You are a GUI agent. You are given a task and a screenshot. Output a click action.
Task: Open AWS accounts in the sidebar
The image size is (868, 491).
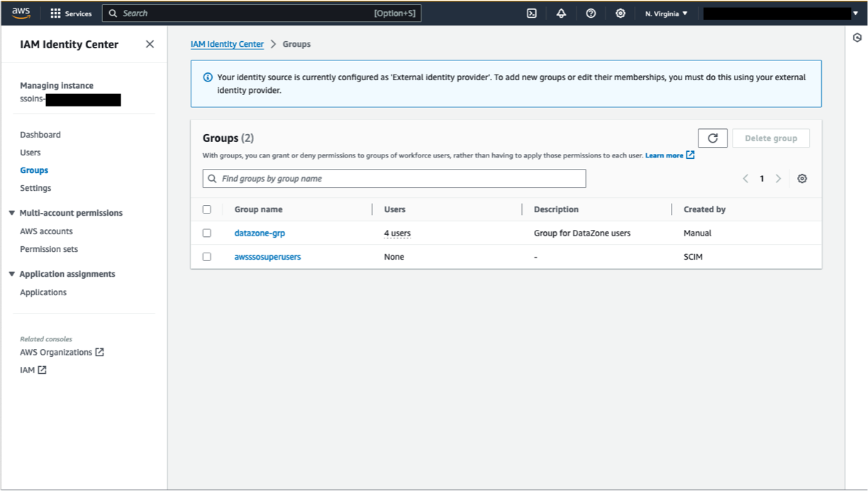click(x=46, y=231)
